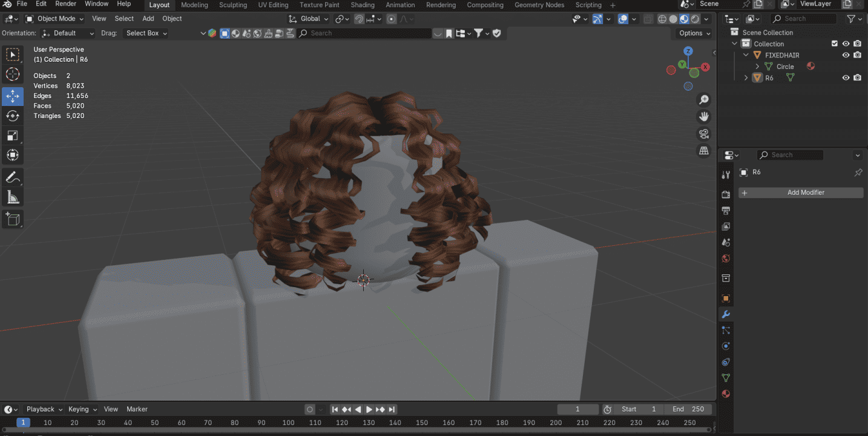Open the World properties tab
This screenshot has height=436, width=868.
coord(726,259)
